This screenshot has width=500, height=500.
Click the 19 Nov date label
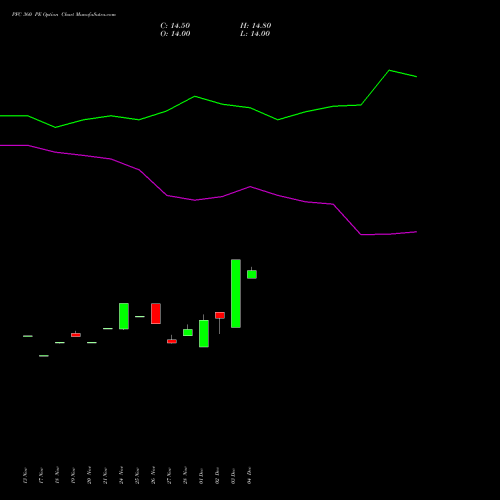tap(73, 475)
